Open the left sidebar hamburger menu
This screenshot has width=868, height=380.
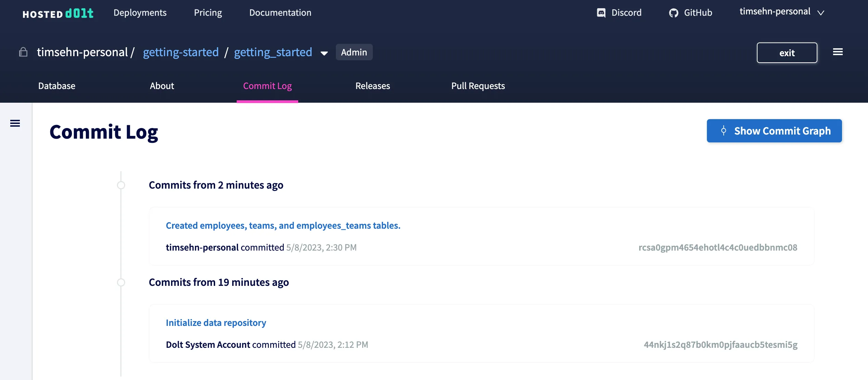[15, 123]
